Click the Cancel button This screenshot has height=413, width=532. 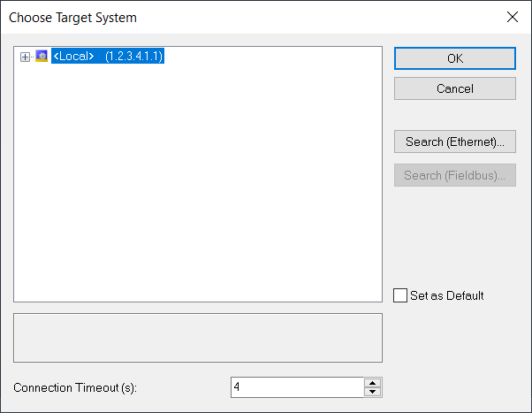pyautogui.click(x=454, y=88)
